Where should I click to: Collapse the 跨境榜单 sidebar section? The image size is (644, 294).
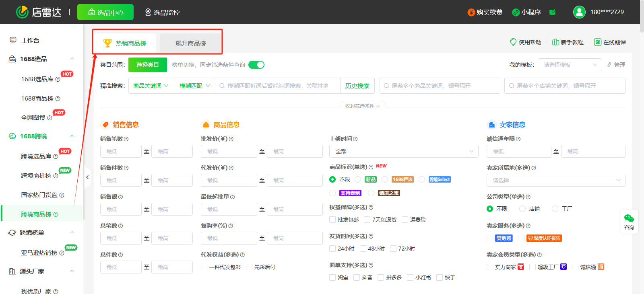point(72,232)
